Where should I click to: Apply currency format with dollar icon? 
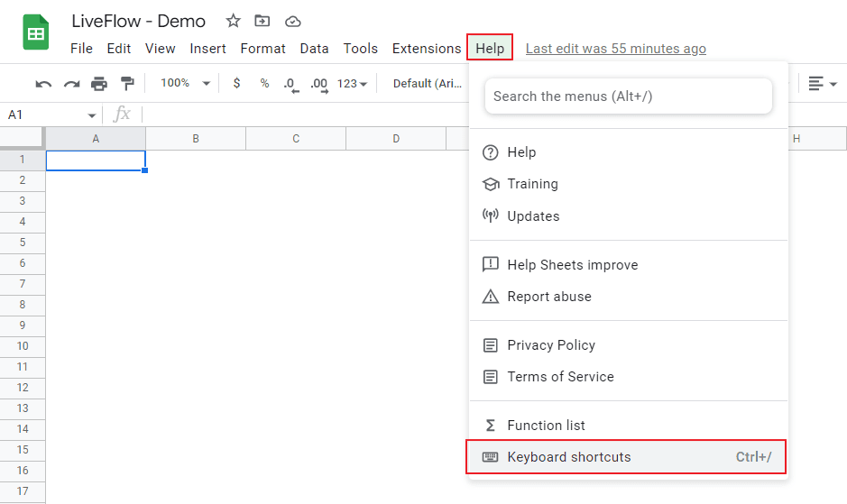(236, 83)
